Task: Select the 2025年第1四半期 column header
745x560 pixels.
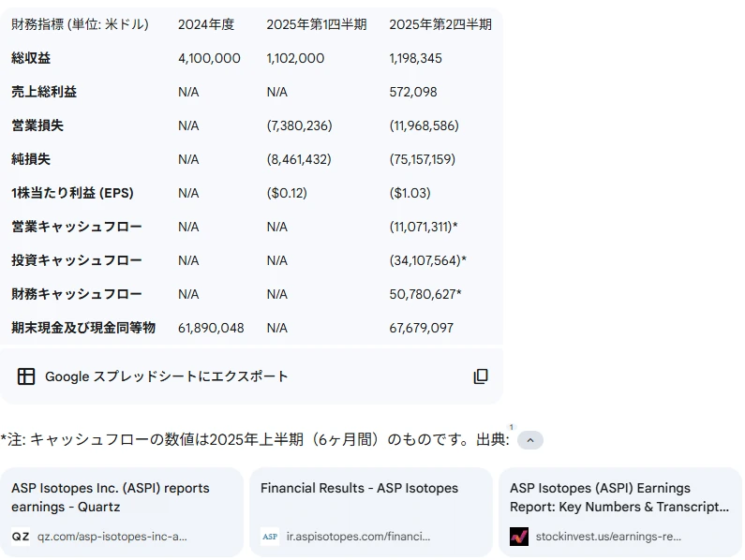Action: (x=317, y=24)
